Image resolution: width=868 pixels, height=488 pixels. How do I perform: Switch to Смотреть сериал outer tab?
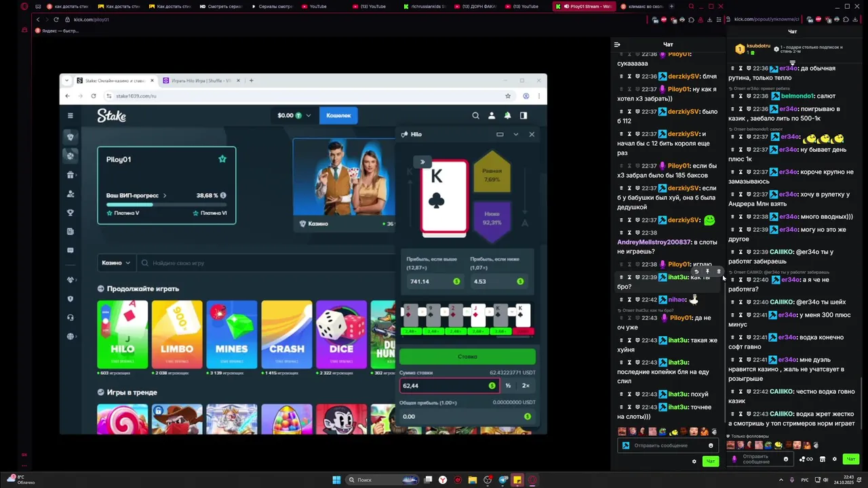222,6
